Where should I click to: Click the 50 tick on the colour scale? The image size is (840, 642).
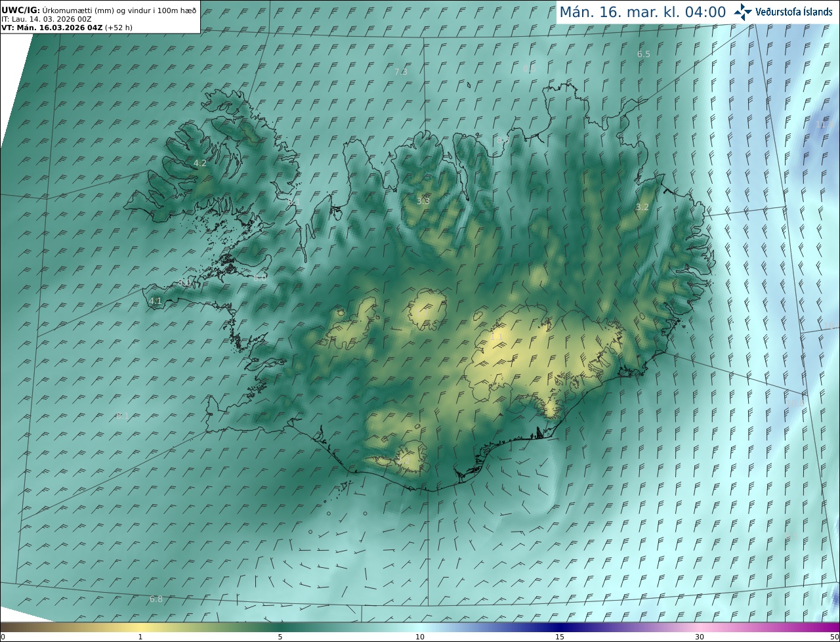coord(835,637)
